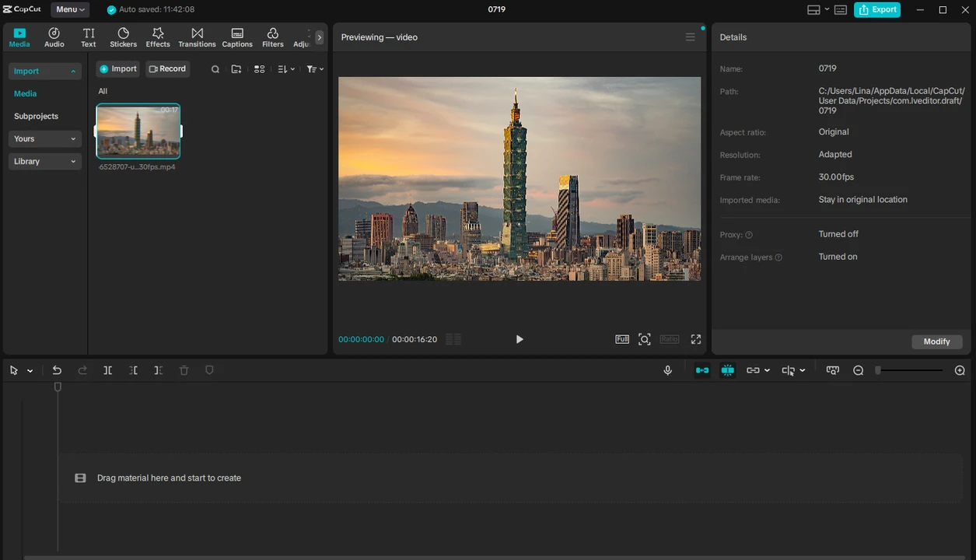
Task: Click the Ratio button under preview
Action: [x=670, y=339]
